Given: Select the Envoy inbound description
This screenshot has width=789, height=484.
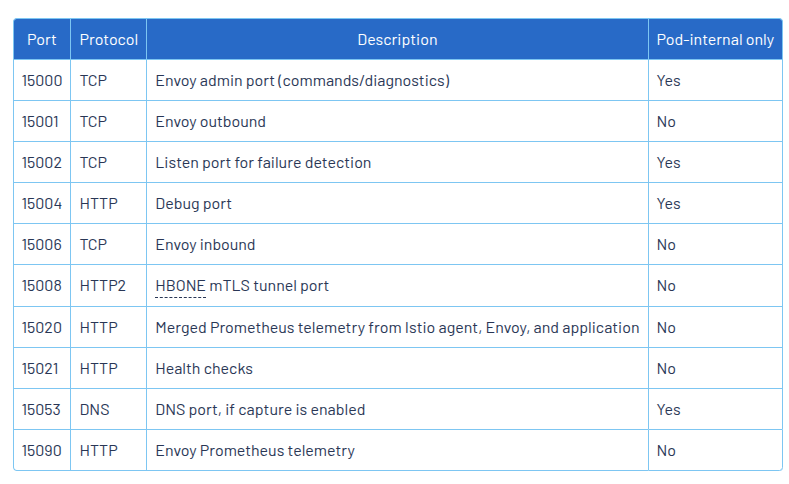Looking at the screenshot, I should (205, 245).
